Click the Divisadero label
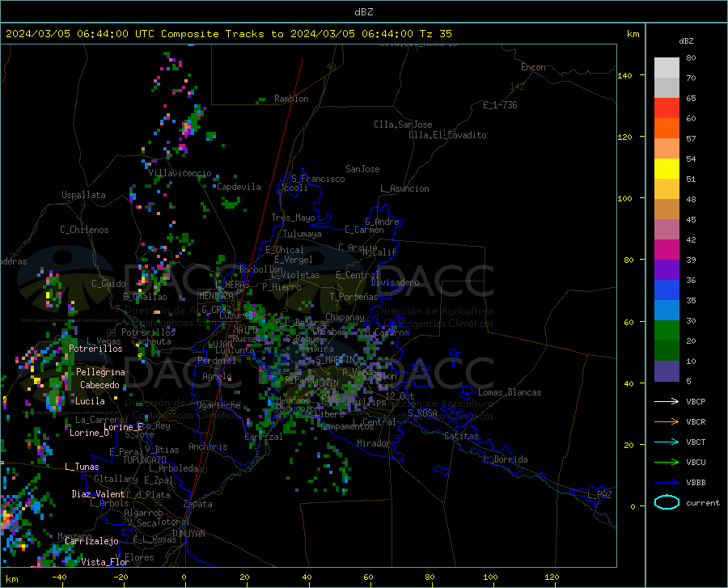The height and width of the screenshot is (588, 728). (x=395, y=282)
